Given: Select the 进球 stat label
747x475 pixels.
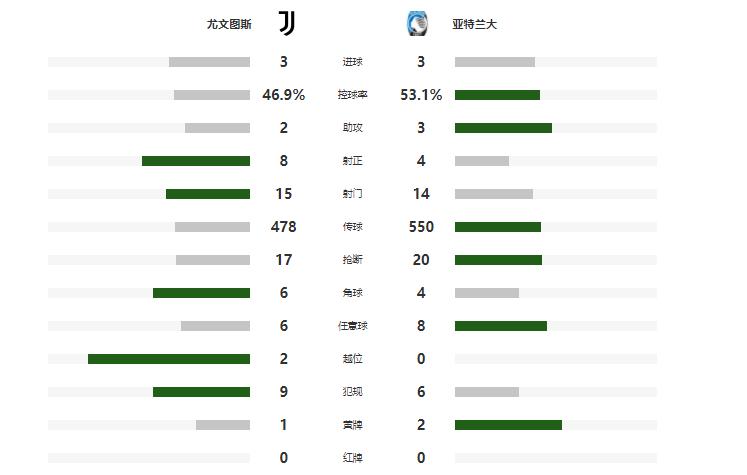Looking at the screenshot, I should click(x=352, y=62).
